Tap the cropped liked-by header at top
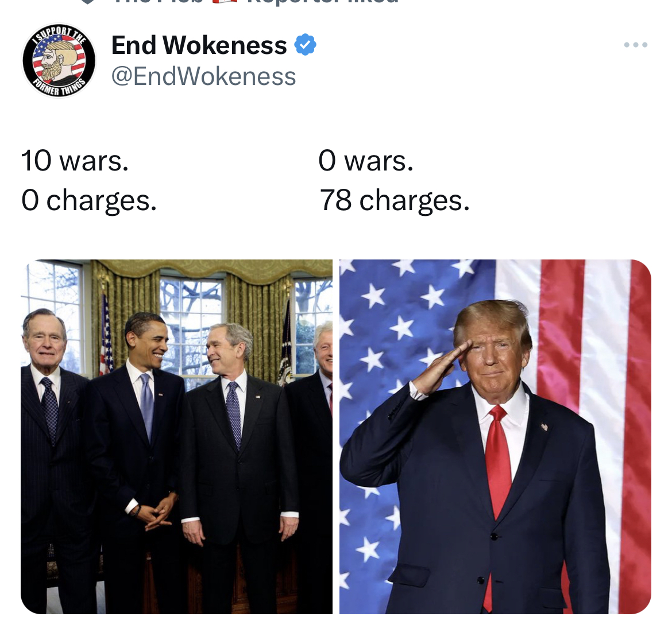 [240, 2]
